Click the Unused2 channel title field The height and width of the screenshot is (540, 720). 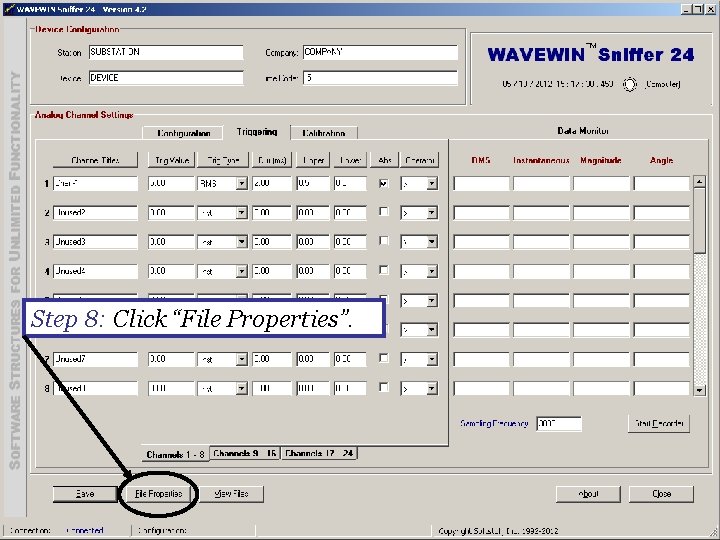[95, 213]
